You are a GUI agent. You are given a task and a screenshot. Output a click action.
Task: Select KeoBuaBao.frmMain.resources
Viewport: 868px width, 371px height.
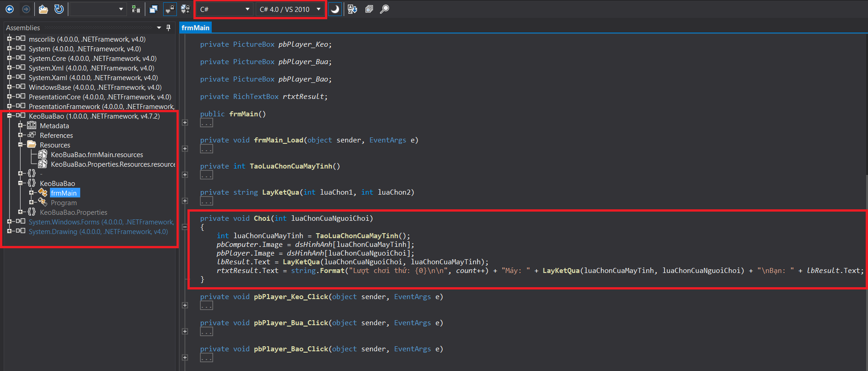coord(97,155)
